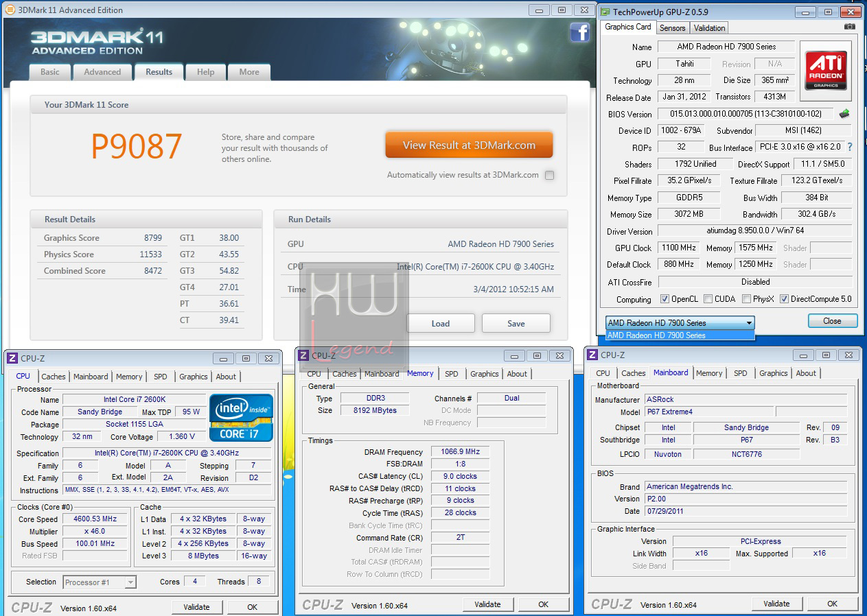The height and width of the screenshot is (616, 867).
Task: Click the P67 Extreme4 model field
Action: coord(709,412)
